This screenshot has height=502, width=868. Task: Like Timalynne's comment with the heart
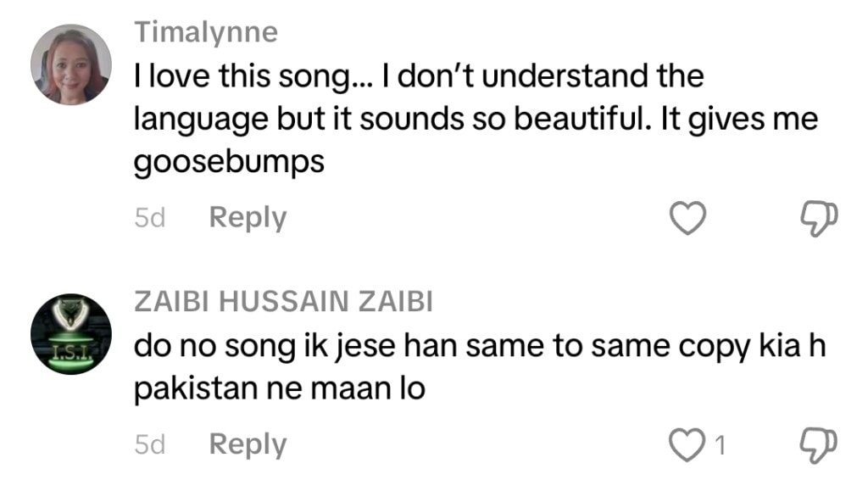coord(688,219)
